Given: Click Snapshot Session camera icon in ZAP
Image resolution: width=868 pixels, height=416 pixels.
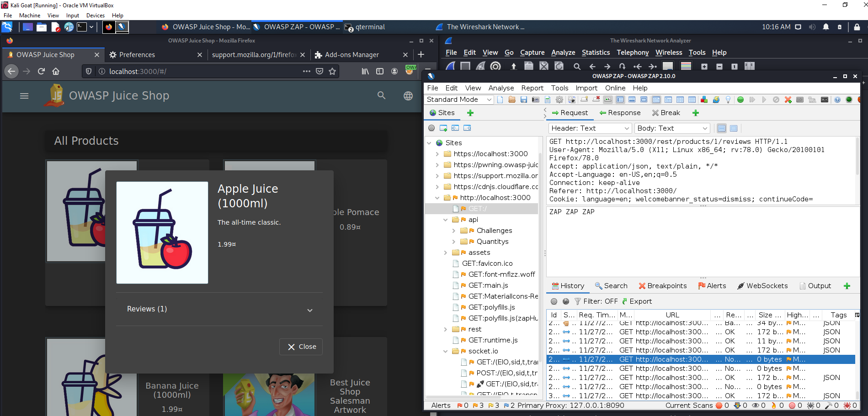Looking at the screenshot, I should (535, 100).
